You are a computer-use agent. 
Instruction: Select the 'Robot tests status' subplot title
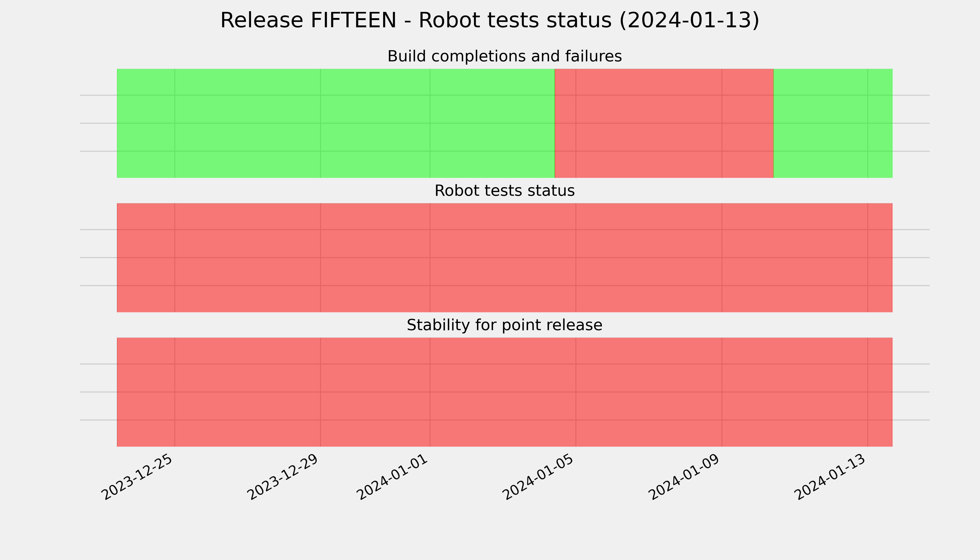(x=504, y=191)
